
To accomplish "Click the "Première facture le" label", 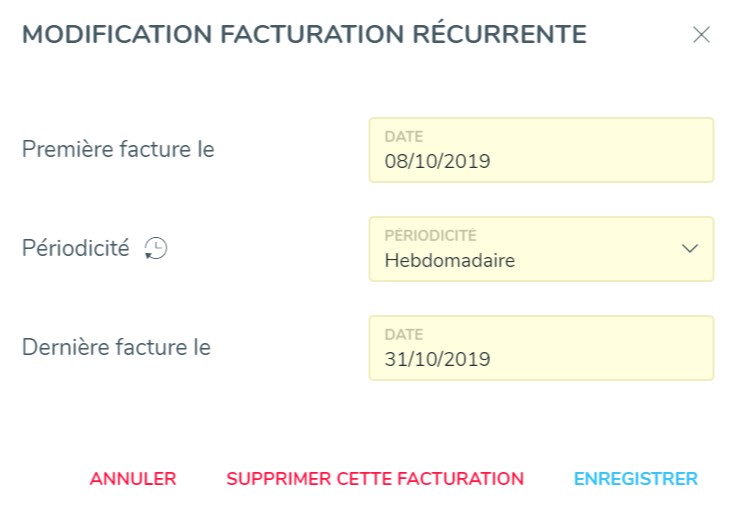I will point(118,149).
